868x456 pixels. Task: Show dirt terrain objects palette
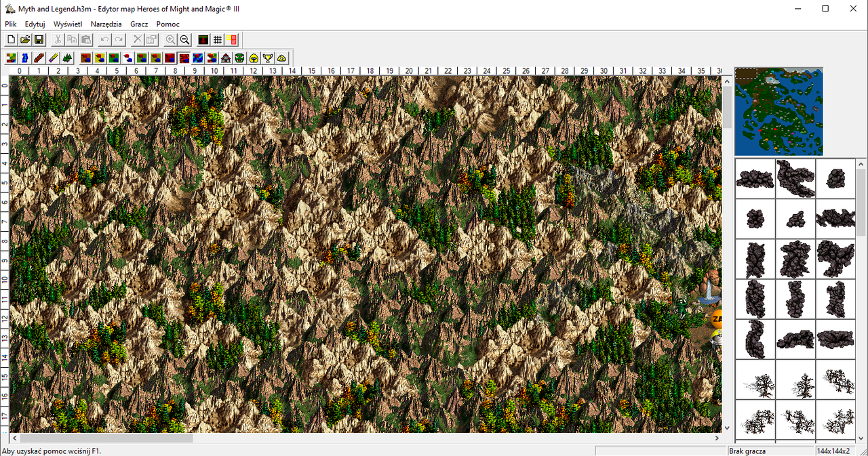point(85,58)
